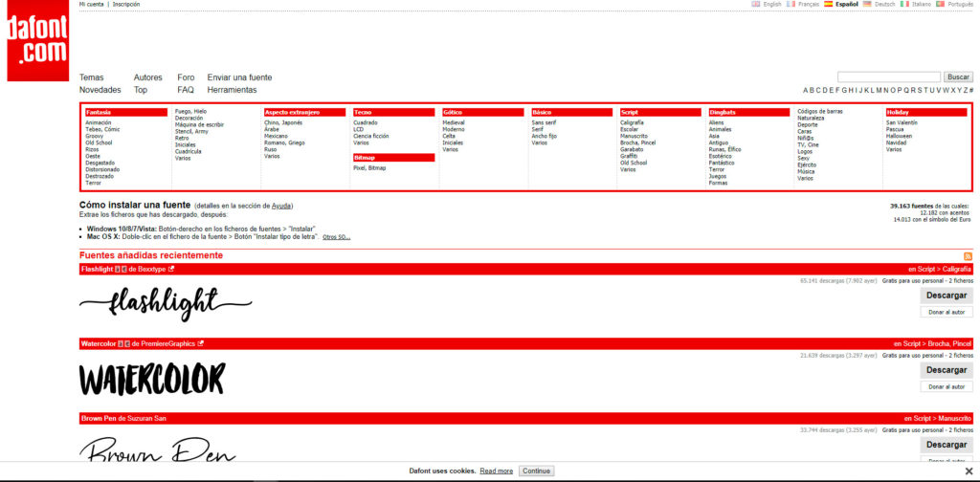This screenshot has width=980, height=482.
Task: Switch language via the English flag
Action: 756,4
